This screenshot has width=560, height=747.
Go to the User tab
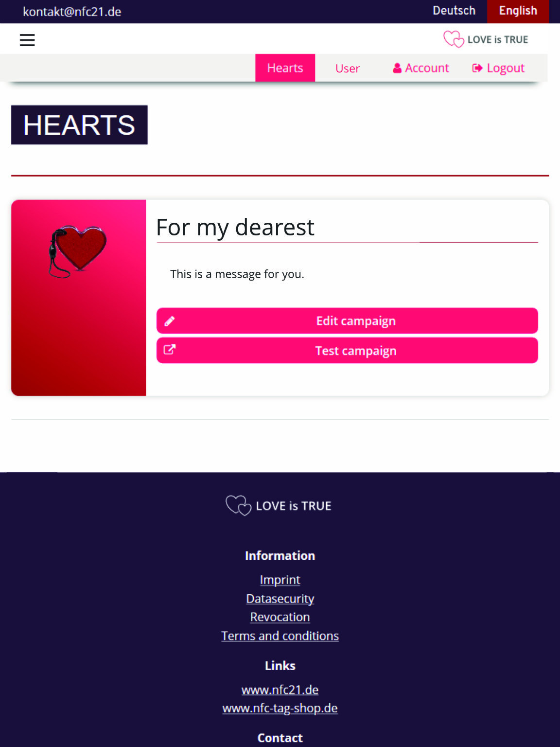348,68
